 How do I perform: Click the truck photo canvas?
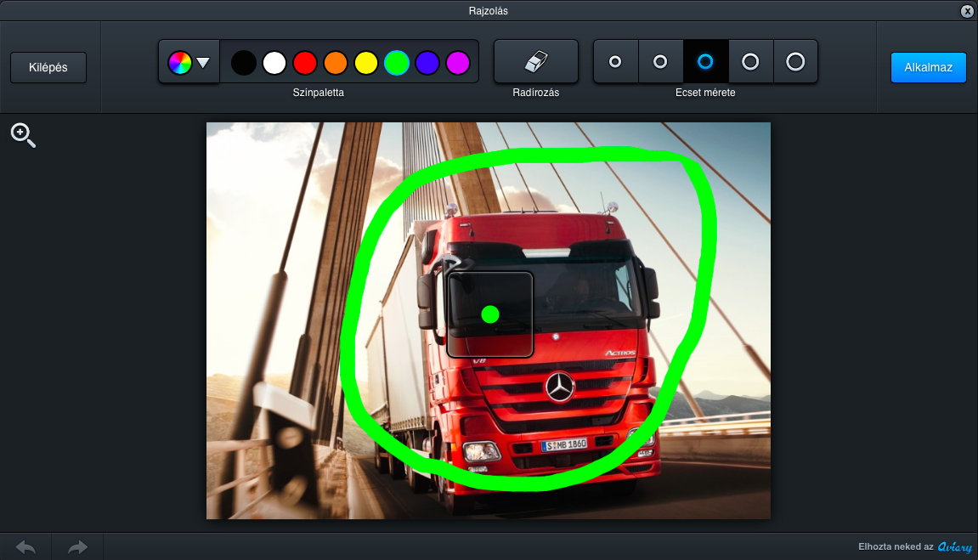pyautogui.click(x=489, y=320)
